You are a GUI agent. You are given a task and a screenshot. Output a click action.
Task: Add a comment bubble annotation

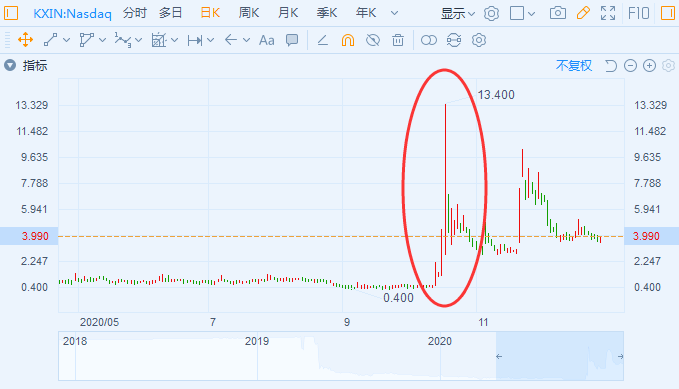click(x=292, y=40)
